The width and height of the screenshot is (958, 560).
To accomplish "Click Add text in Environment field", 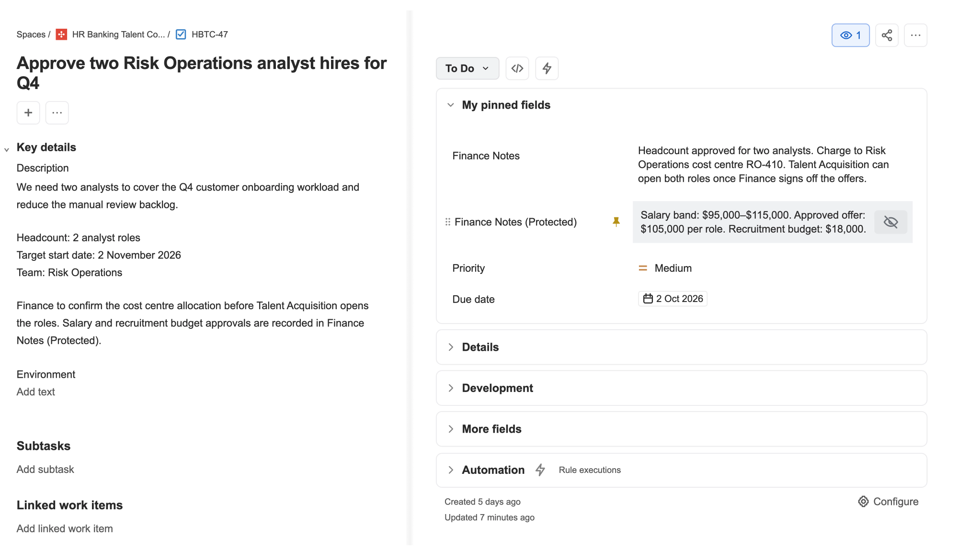I will coord(36,392).
